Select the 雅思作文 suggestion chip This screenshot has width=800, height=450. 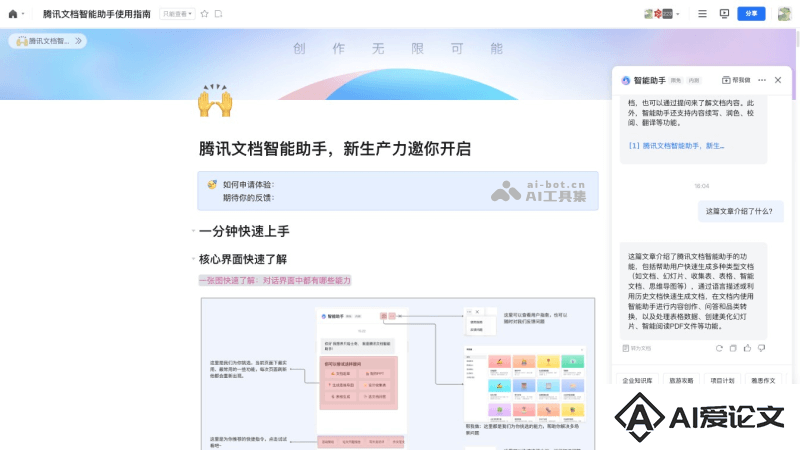click(763, 380)
